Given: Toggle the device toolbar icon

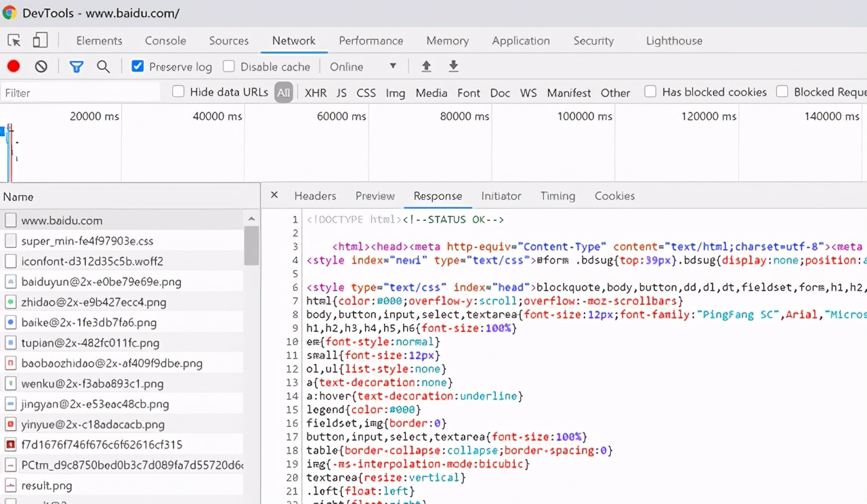Looking at the screenshot, I should point(40,41).
